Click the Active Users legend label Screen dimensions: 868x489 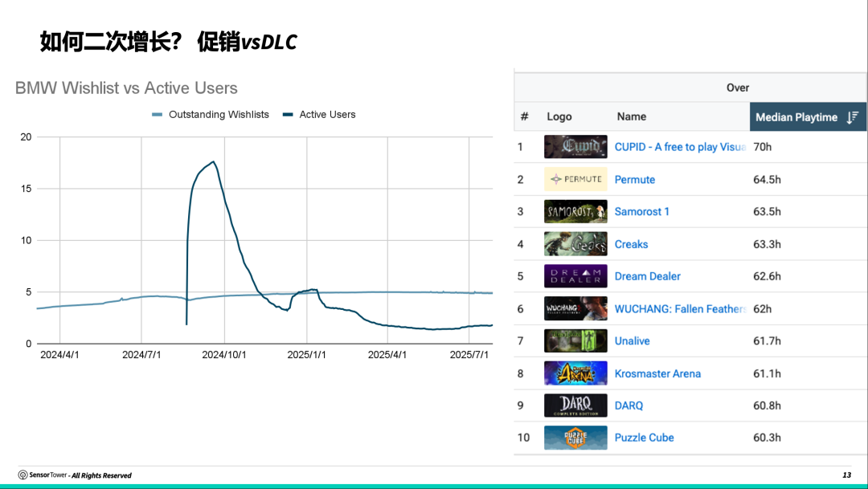327,115
